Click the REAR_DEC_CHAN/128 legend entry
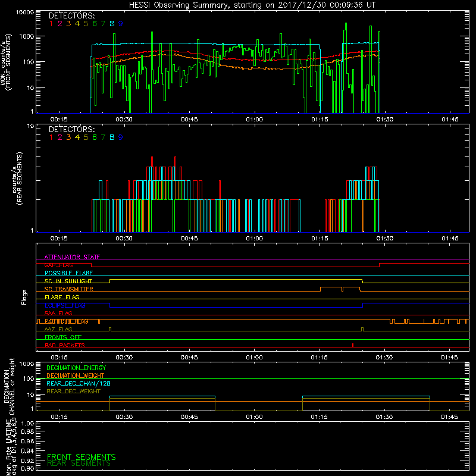The image size is (476, 476). pos(79,384)
